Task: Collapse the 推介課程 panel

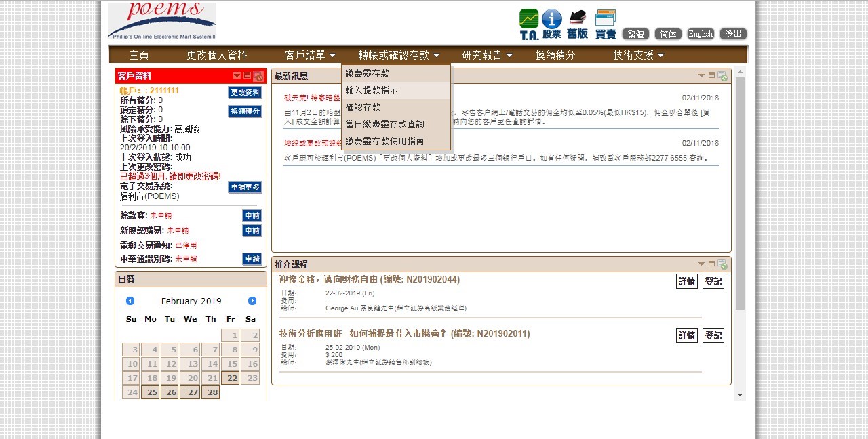Action: point(701,264)
